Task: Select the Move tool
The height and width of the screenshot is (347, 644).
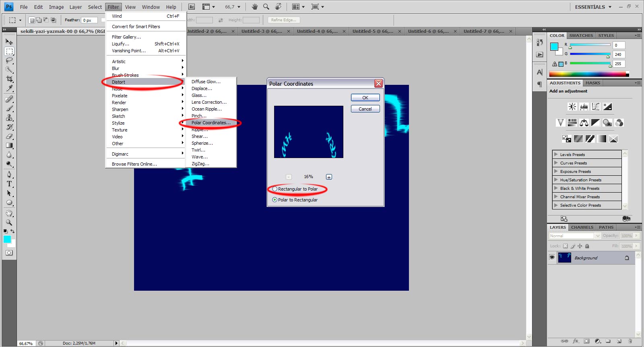Action: pos(9,41)
